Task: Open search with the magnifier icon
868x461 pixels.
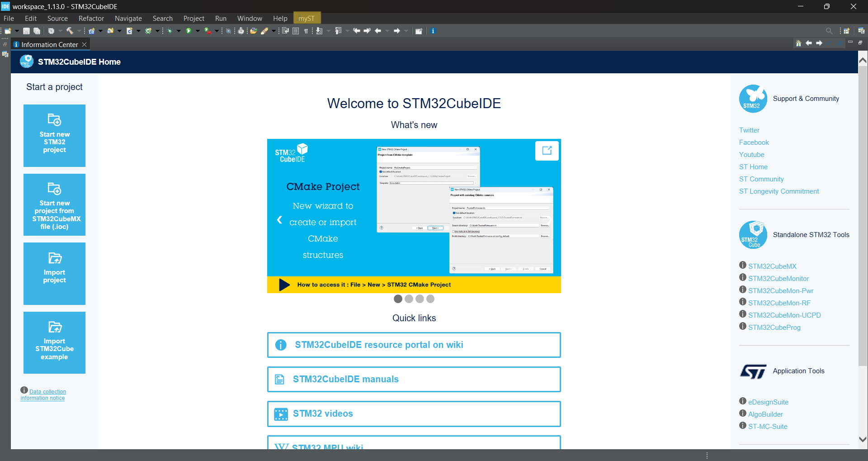Action: tap(830, 31)
